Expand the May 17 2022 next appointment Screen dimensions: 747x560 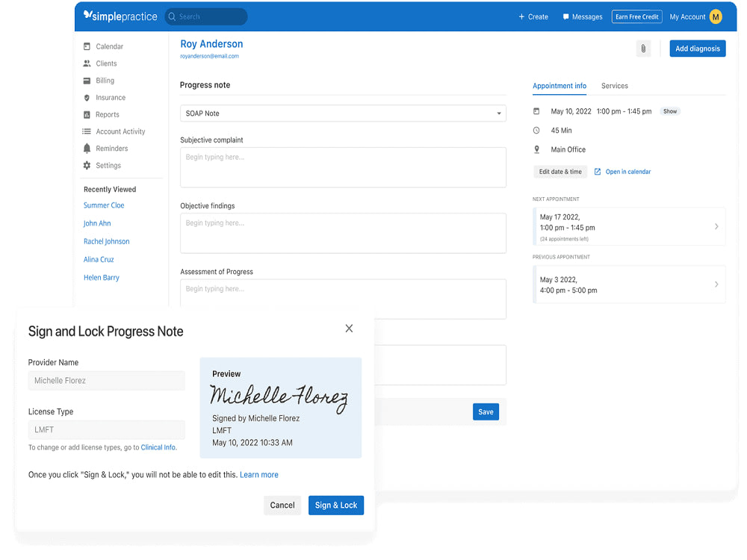pyautogui.click(x=629, y=227)
